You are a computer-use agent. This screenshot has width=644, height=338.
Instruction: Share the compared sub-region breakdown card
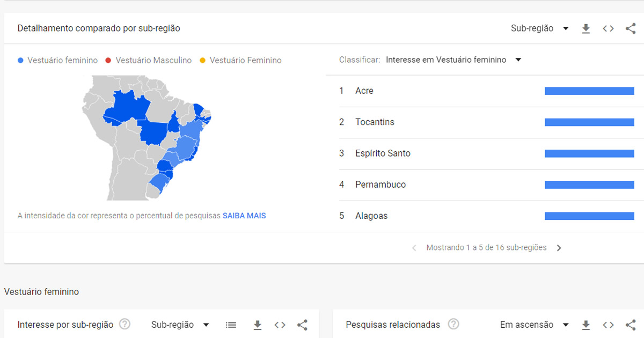pos(631,29)
